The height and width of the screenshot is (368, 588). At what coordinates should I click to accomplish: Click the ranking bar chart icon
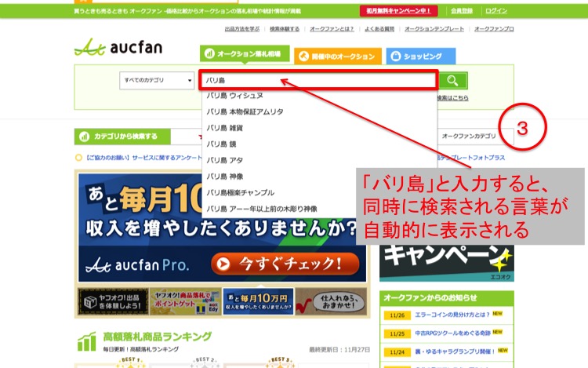coord(86,341)
